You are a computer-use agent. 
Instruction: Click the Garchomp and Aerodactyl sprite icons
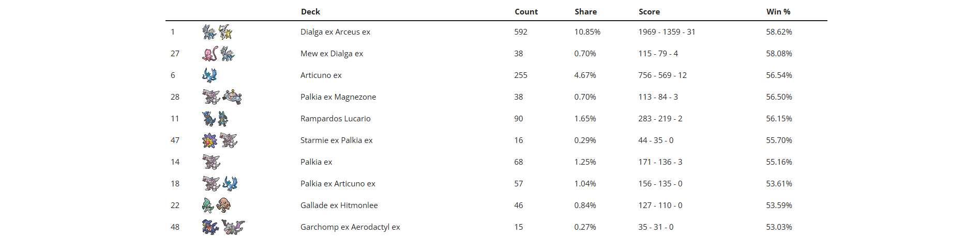point(223,227)
